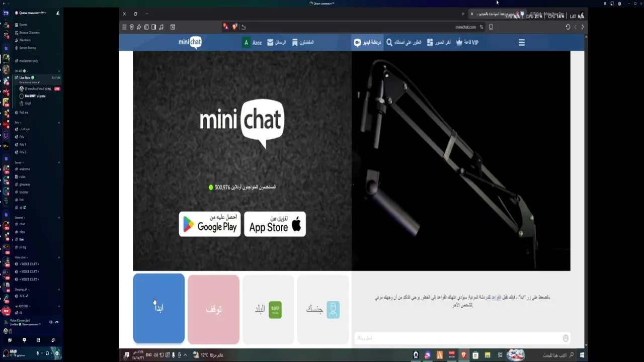644x362 pixels.
Task: Disconnect from voice in Discord
Action: pyautogui.click(x=57, y=322)
